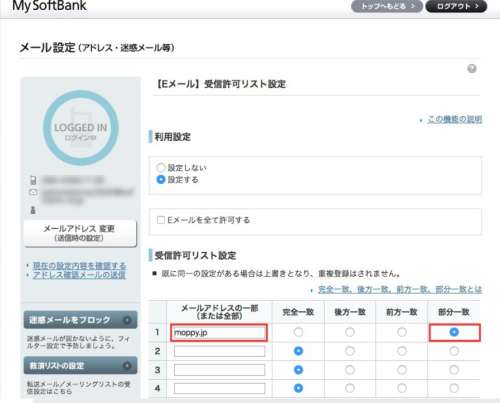Click 受信許可リスト設定 section heading
500x403 pixels.
(x=195, y=256)
